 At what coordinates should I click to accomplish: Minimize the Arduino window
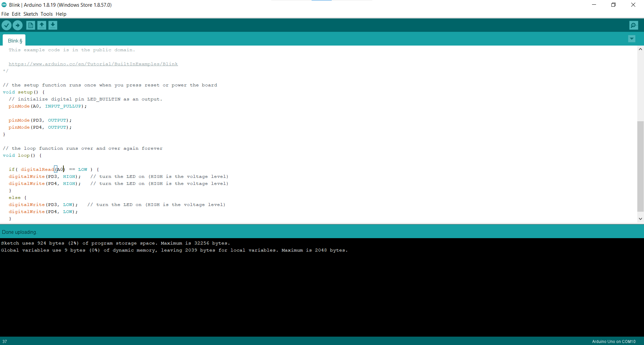click(594, 5)
